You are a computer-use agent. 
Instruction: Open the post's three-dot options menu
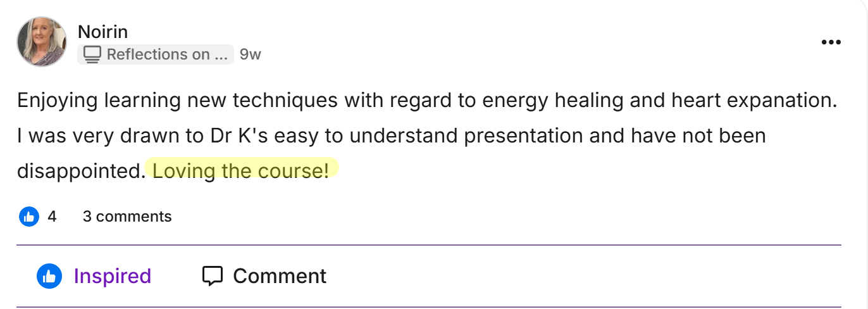point(831,42)
